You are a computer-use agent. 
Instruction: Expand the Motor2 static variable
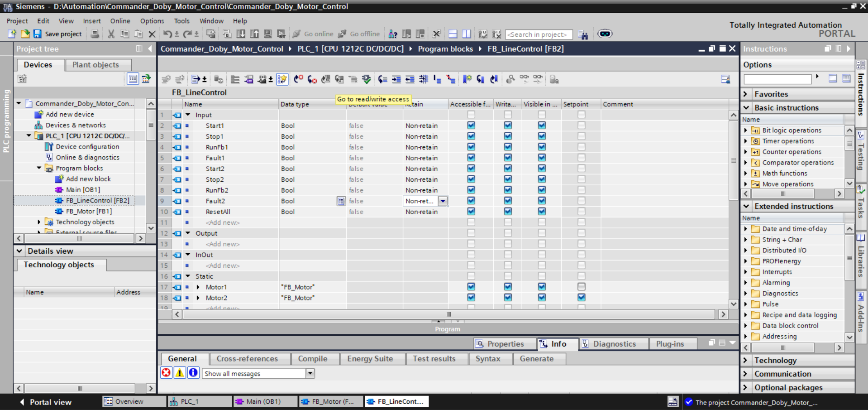pyautogui.click(x=198, y=298)
